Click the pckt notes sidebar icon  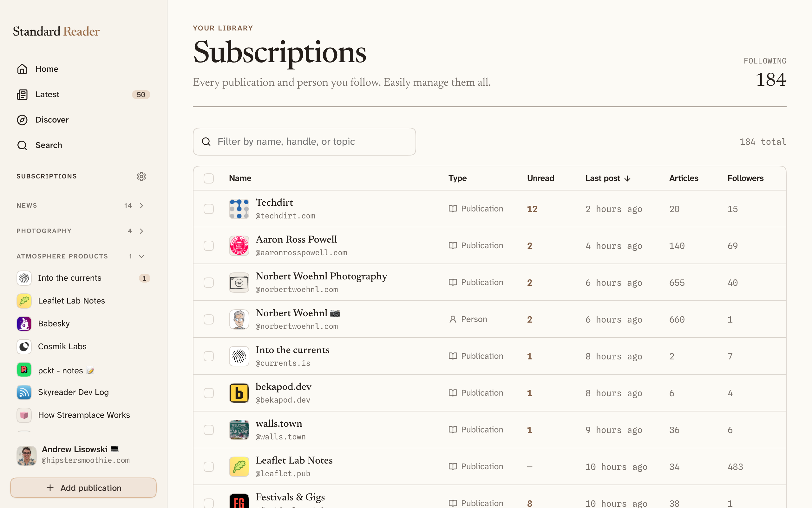24,370
